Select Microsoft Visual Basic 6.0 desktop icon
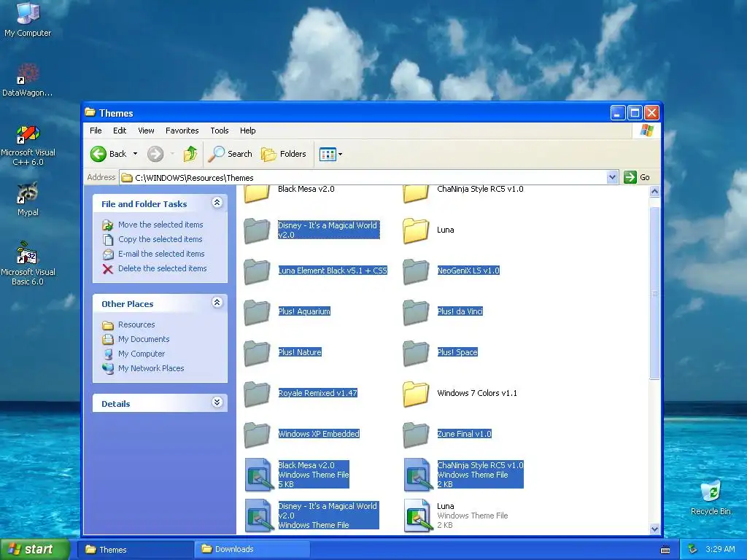The width and height of the screenshot is (747, 560). [x=28, y=264]
